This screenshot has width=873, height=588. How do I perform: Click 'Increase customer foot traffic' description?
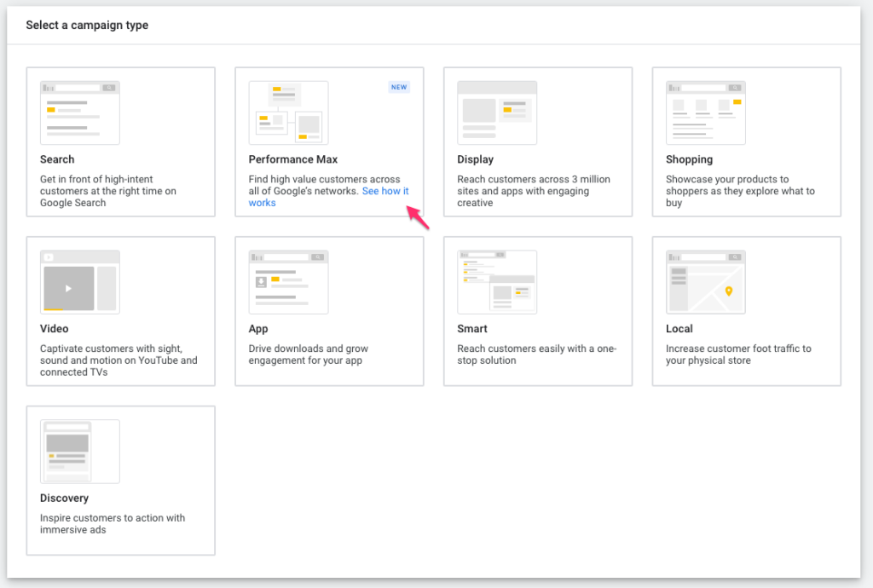pyautogui.click(x=738, y=355)
